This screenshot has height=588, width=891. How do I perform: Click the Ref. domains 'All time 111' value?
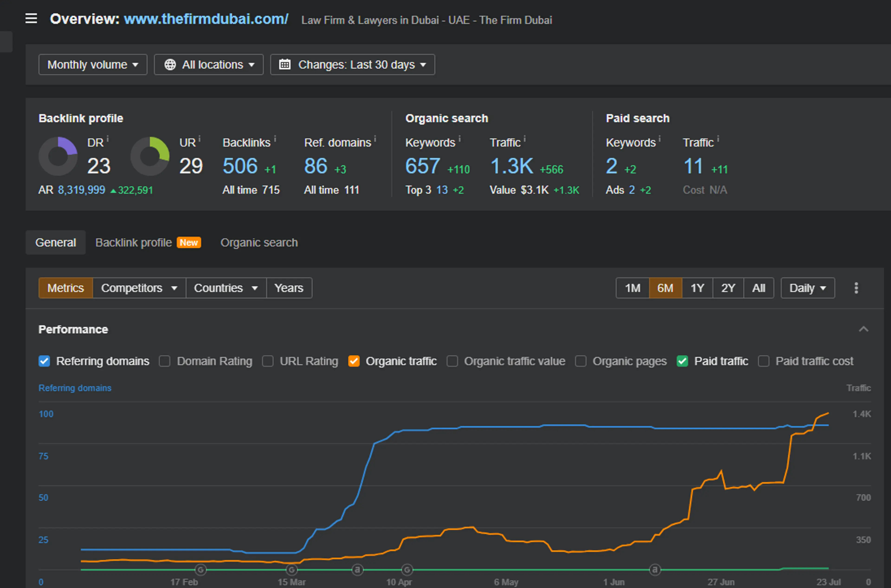[x=332, y=190]
